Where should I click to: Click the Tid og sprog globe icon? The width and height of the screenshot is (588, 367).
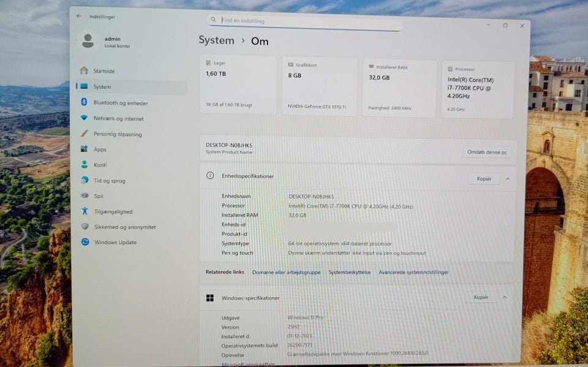point(85,180)
